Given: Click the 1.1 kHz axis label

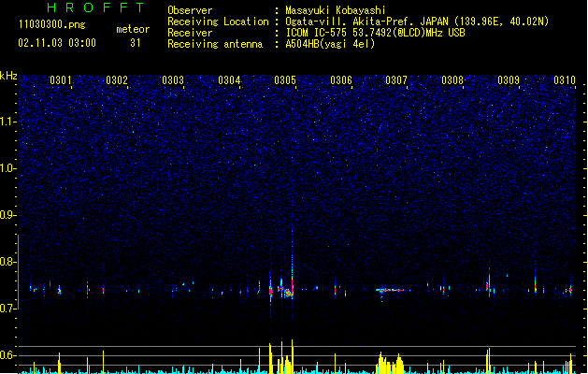Looking at the screenshot, I should [x=8, y=122].
